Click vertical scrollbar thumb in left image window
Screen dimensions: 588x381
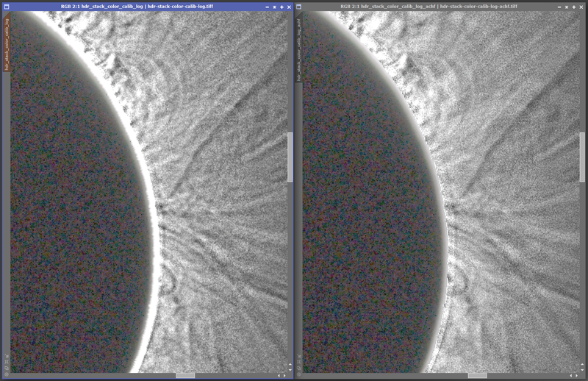click(290, 157)
